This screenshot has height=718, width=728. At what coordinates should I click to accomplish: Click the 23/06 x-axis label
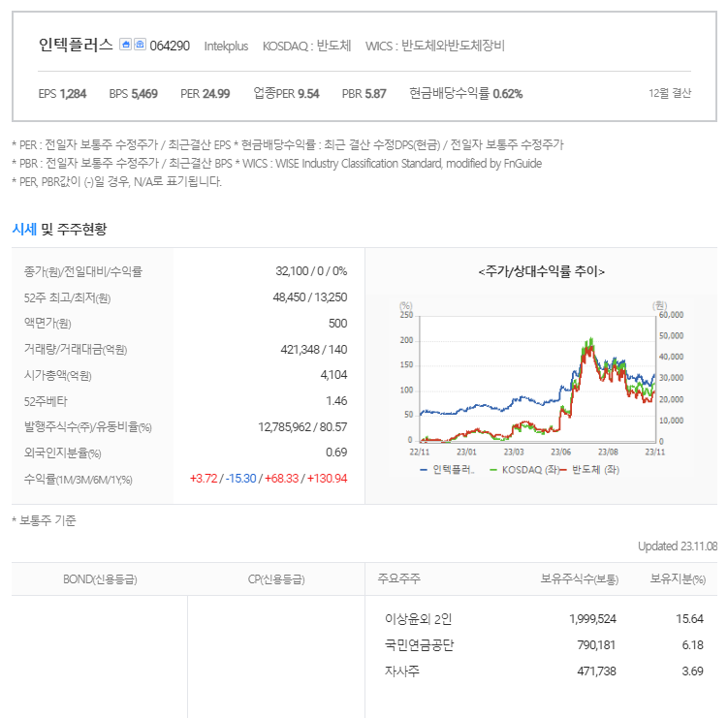pyautogui.click(x=561, y=453)
